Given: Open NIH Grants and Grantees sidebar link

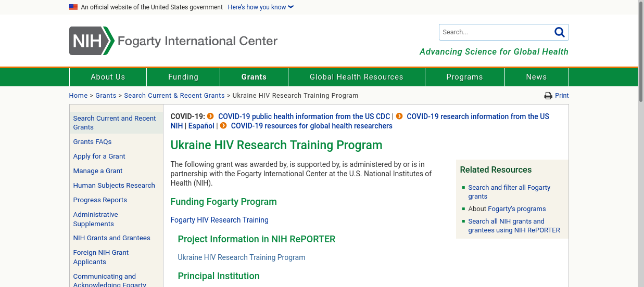Looking at the screenshot, I should (112, 238).
